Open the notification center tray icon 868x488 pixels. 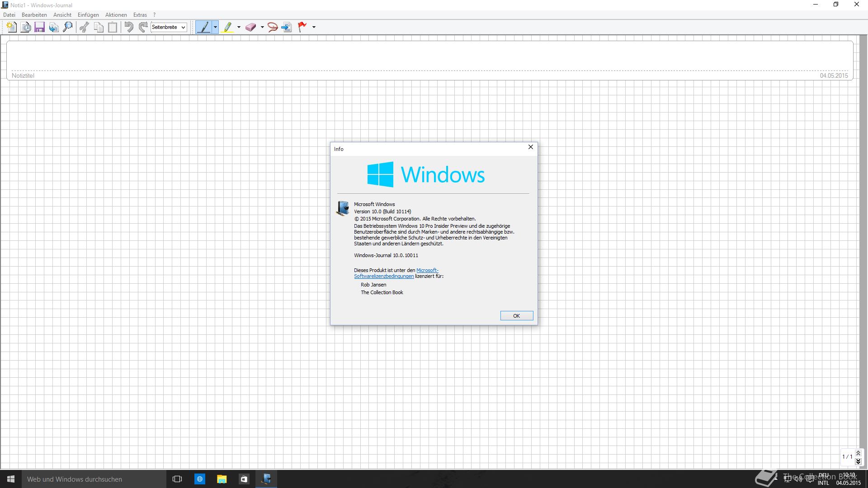[x=810, y=479]
